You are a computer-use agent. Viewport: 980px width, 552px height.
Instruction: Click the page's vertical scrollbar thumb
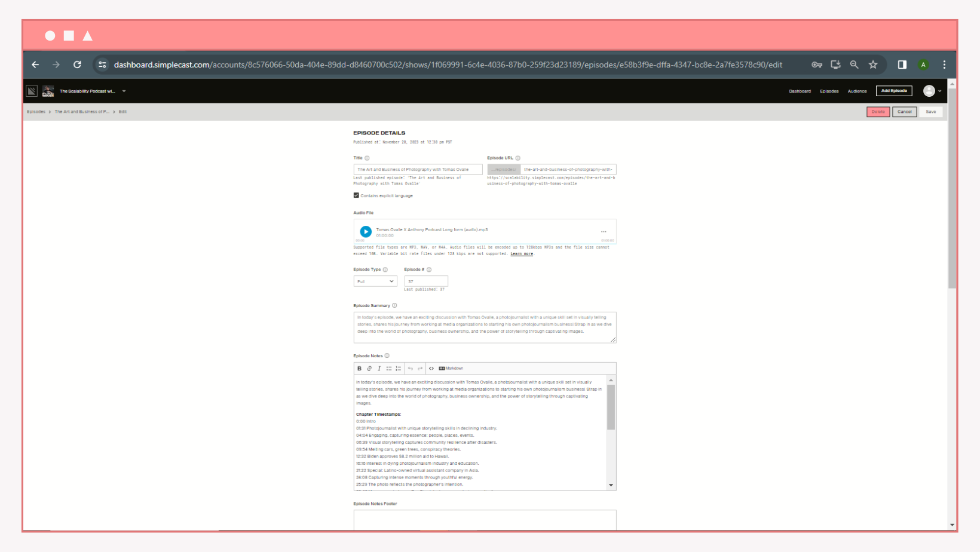click(x=952, y=189)
